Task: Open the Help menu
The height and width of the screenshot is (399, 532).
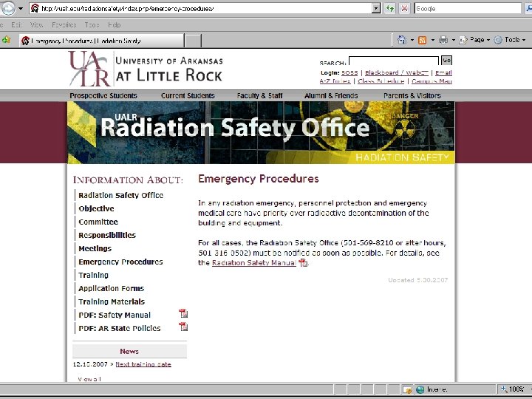Action: tap(115, 25)
